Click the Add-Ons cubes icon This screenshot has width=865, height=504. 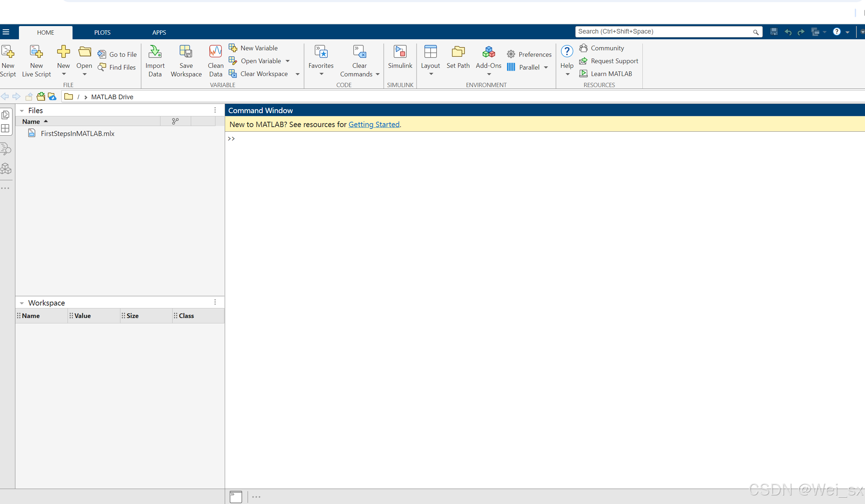pos(488,52)
